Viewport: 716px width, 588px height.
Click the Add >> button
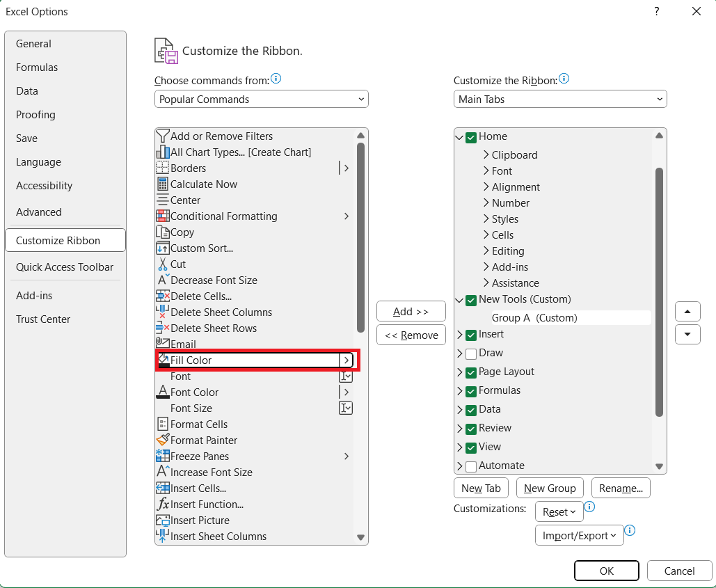(x=411, y=311)
